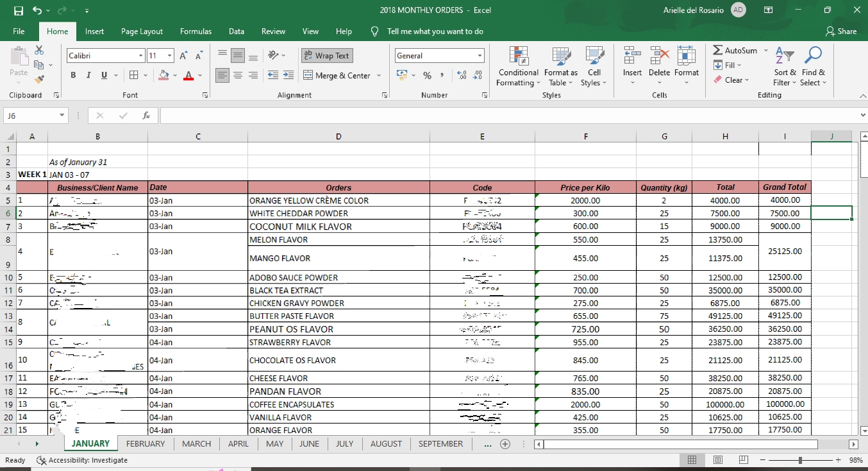Cut the selection with the scissors icon
This screenshot has width=868, height=471.
(x=39, y=50)
